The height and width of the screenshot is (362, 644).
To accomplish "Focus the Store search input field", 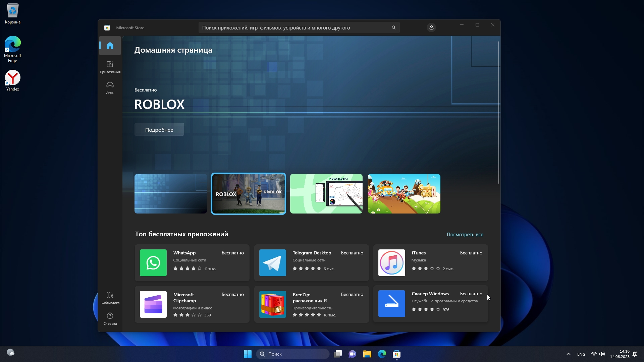I will [x=295, y=28].
